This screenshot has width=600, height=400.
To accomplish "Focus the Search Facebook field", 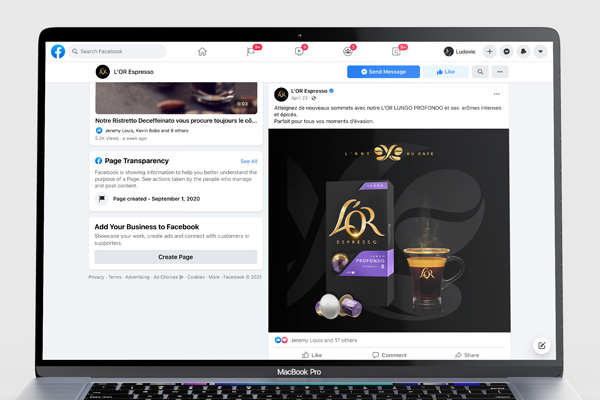I will click(x=117, y=51).
